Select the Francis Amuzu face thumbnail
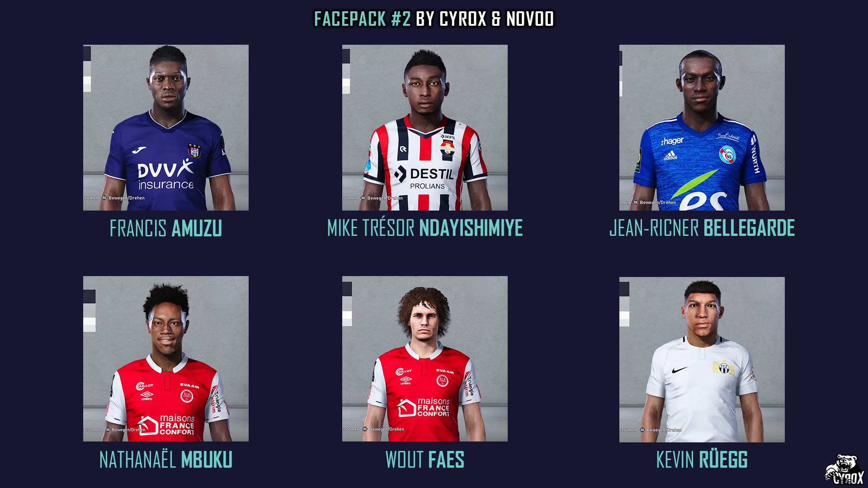The height and width of the screenshot is (488, 868). coord(166,127)
